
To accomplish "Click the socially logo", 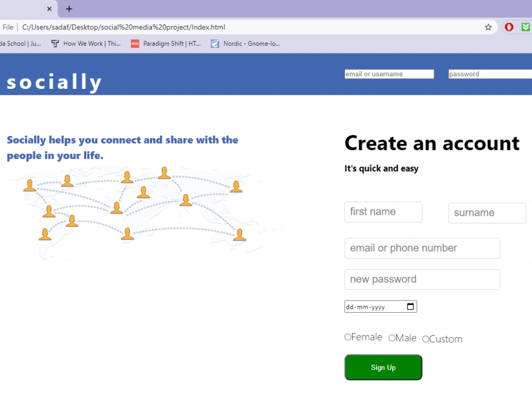I will [54, 82].
